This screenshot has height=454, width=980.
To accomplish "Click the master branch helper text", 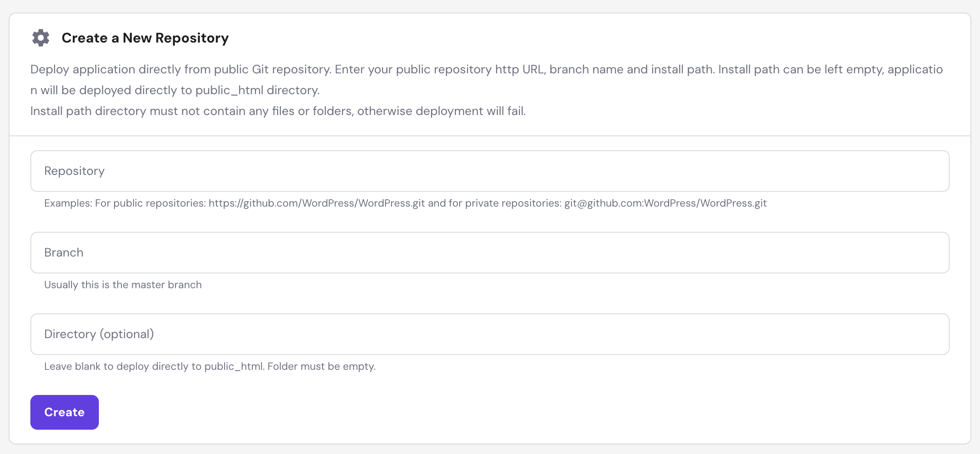I will click(x=122, y=285).
